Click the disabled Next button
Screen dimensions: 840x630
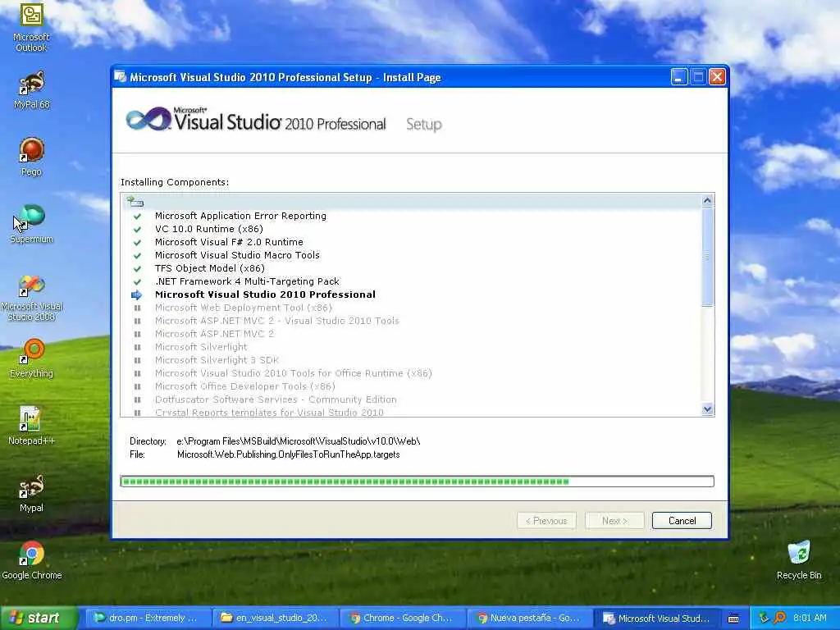(x=614, y=521)
